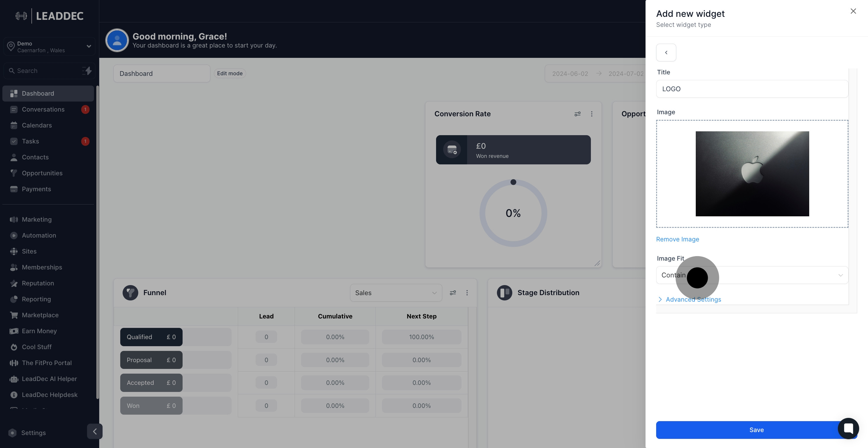Viewport: 868px width, 448px height.
Task: Click the Earn Money cash icon
Action: (14, 331)
